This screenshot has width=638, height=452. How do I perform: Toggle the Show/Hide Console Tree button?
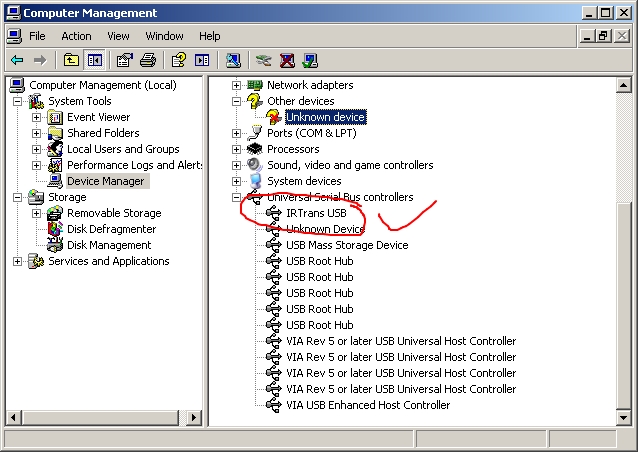[x=94, y=60]
